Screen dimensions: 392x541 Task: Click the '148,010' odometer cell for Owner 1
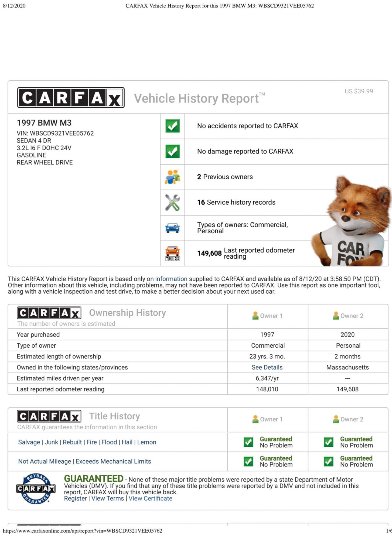(x=267, y=389)
